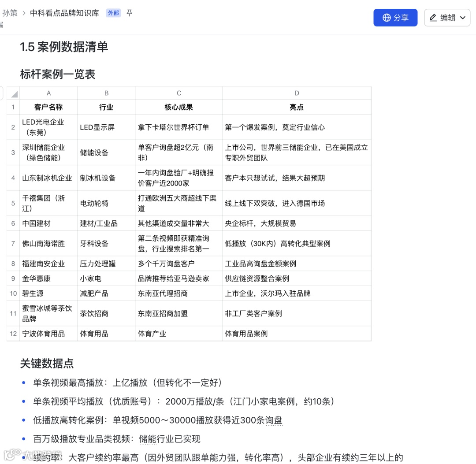The image size is (476, 464).
Task: Click the cell 宁波体育用品
Action: [x=48, y=334]
